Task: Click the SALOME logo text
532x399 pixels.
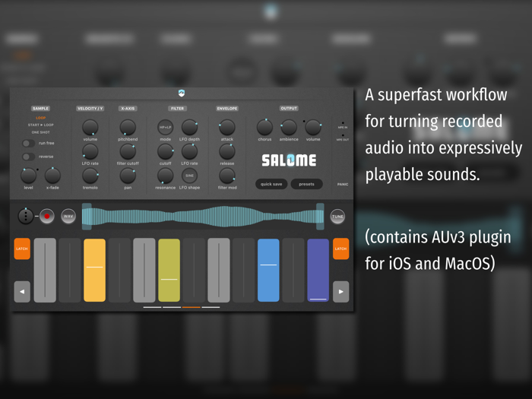Action: tap(289, 160)
